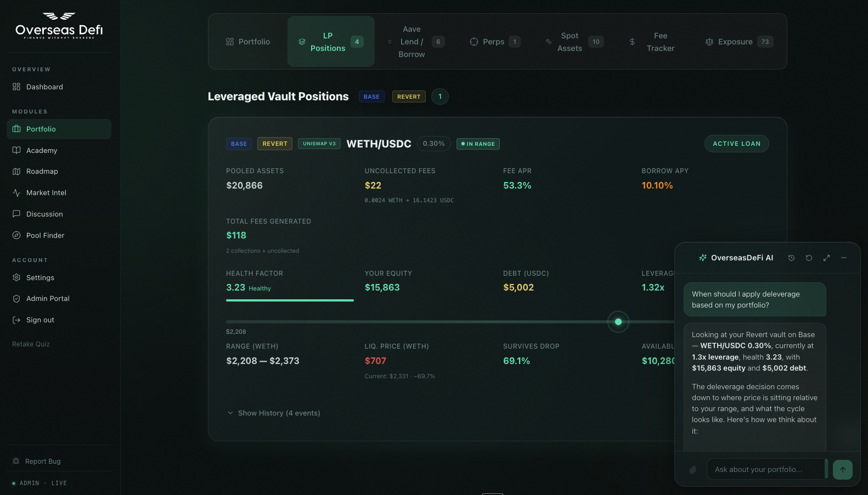The image size is (868, 495).
Task: Click the Admin Portal shield icon
Action: (16, 299)
